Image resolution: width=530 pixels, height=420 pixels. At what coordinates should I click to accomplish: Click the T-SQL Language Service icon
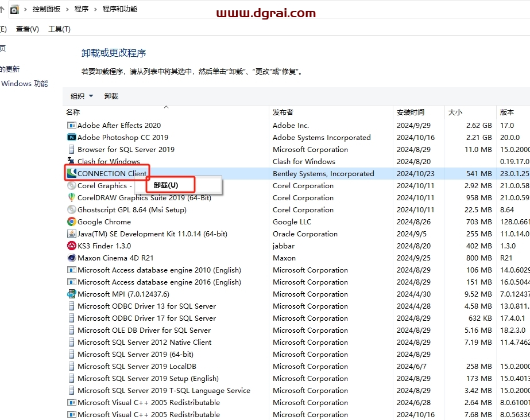click(x=71, y=390)
